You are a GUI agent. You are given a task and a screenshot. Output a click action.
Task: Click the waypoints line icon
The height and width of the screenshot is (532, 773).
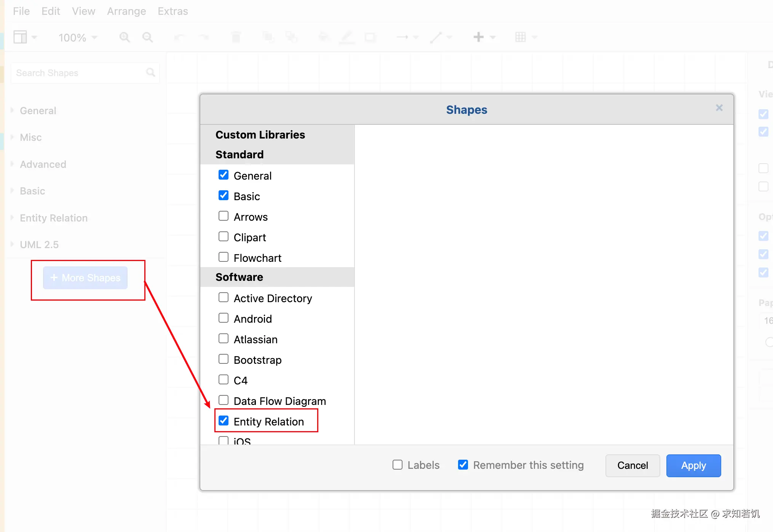[436, 37]
